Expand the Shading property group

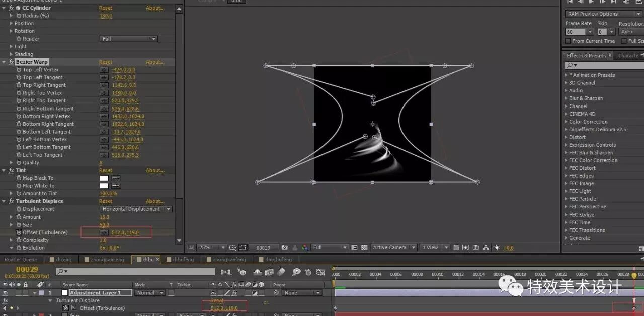(x=12, y=54)
